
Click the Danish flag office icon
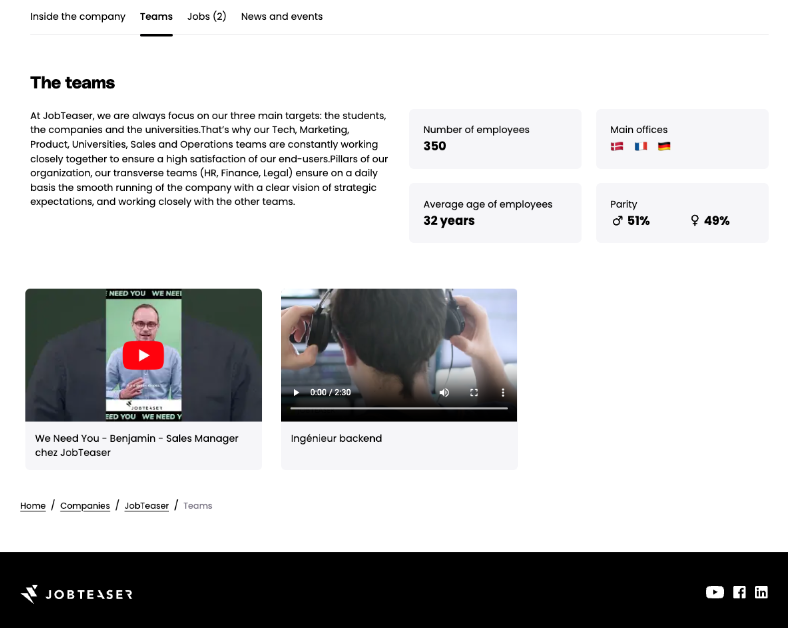click(x=617, y=146)
